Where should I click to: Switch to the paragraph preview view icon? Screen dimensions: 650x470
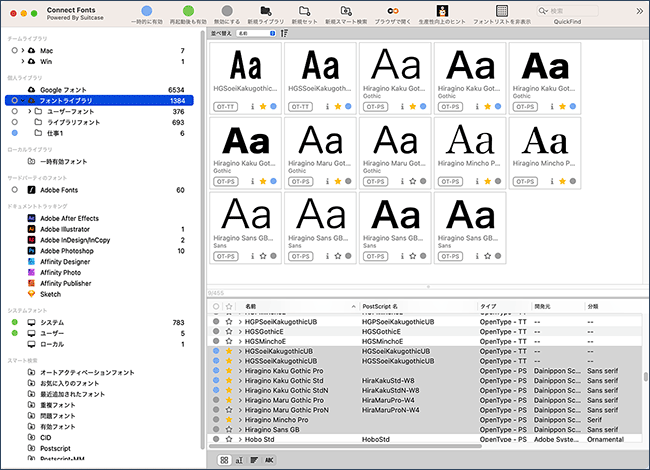click(254, 460)
